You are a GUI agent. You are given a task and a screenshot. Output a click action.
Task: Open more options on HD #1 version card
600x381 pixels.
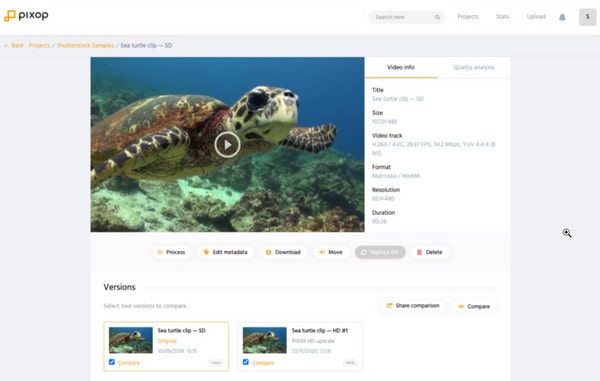[350, 363]
